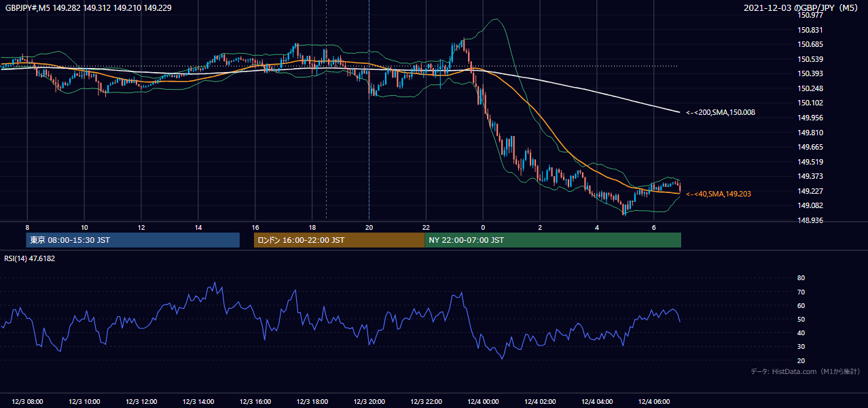
Task: Click the HistData.com data source credit
Action: [806, 371]
